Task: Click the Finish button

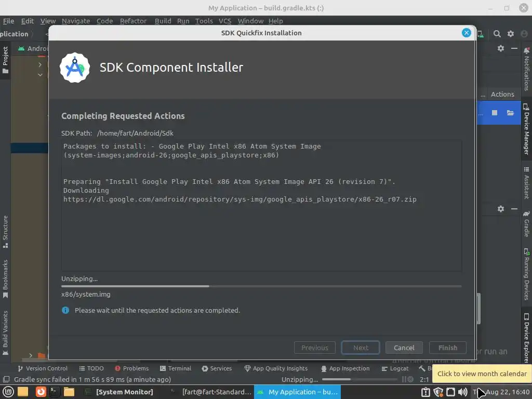Action: [x=447, y=348]
